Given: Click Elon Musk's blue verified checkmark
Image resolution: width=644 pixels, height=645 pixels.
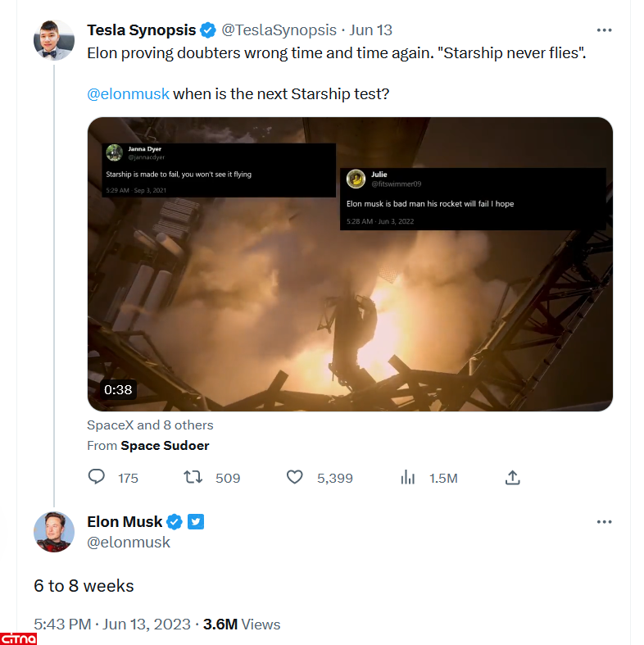Looking at the screenshot, I should (x=175, y=522).
